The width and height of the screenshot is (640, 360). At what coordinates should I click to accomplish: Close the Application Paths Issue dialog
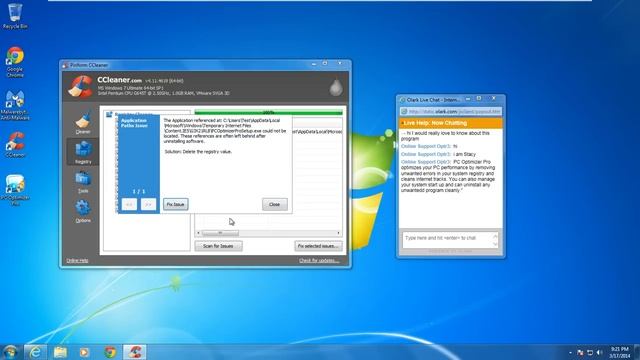pyautogui.click(x=275, y=204)
